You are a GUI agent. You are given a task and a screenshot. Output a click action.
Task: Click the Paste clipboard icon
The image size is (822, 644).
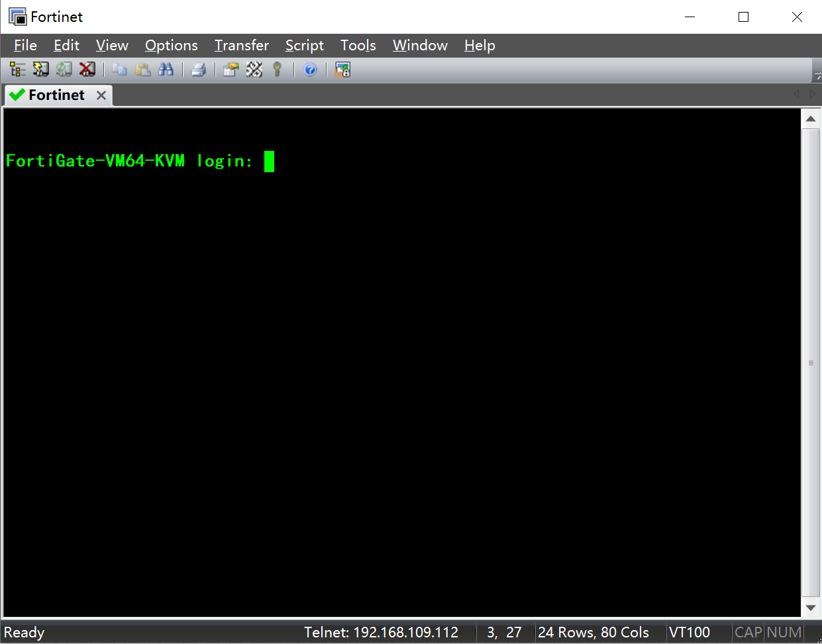(x=143, y=69)
